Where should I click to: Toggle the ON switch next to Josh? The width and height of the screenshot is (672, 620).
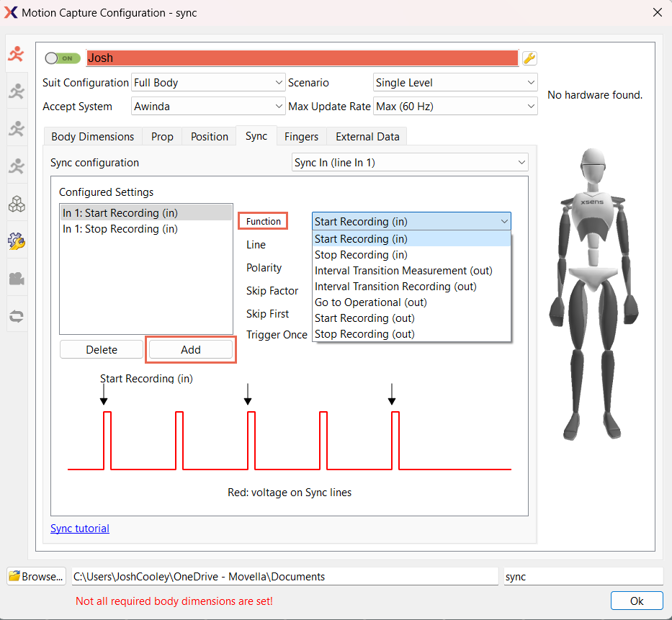[x=63, y=58]
